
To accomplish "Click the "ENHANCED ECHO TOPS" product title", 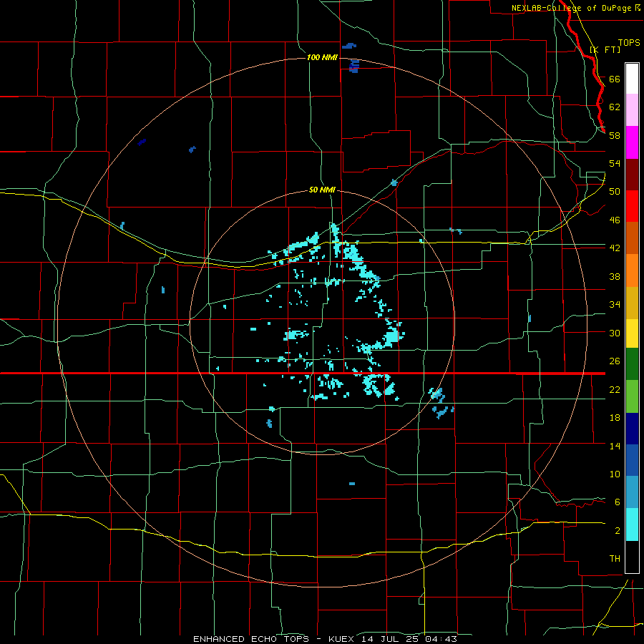I will point(251,639).
